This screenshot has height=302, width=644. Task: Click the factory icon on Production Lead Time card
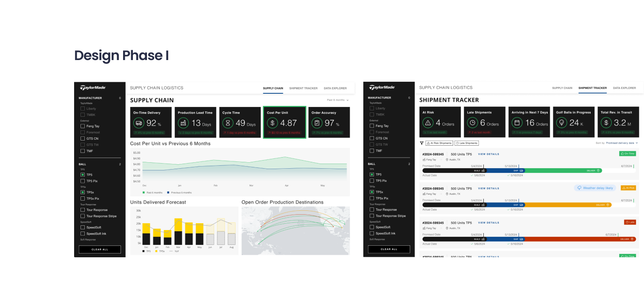(x=184, y=123)
